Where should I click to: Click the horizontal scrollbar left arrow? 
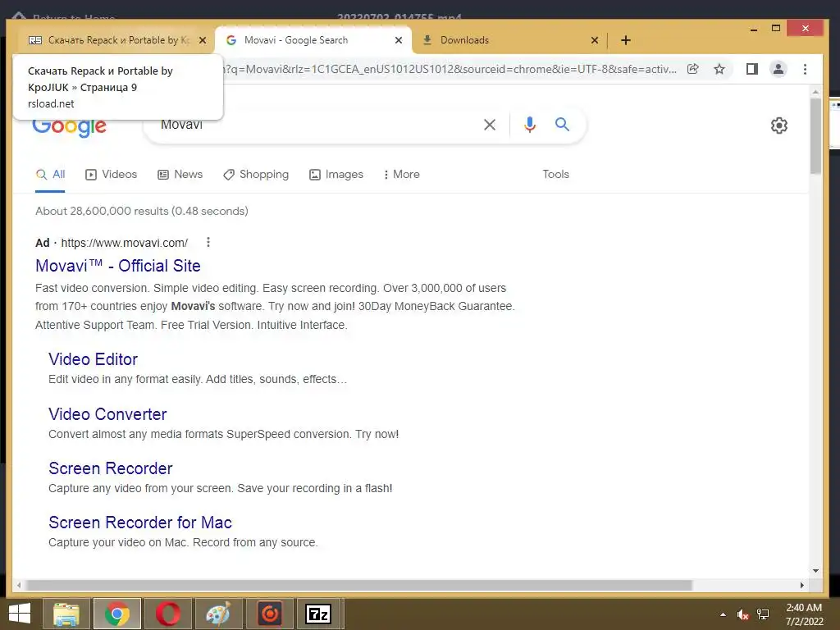click(19, 585)
